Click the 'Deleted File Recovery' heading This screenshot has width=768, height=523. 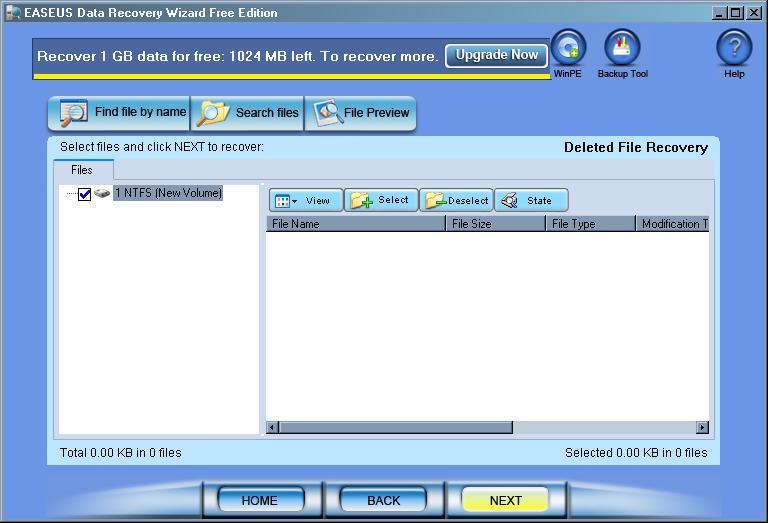pos(636,147)
